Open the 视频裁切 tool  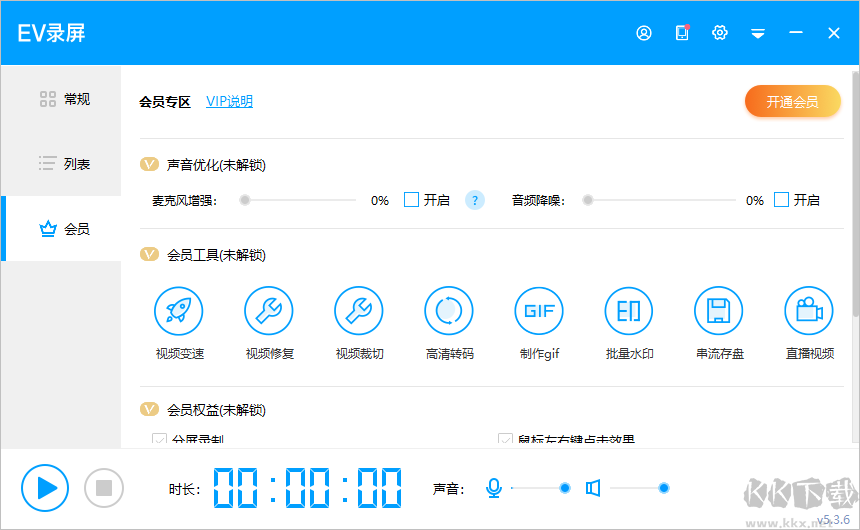pos(359,311)
